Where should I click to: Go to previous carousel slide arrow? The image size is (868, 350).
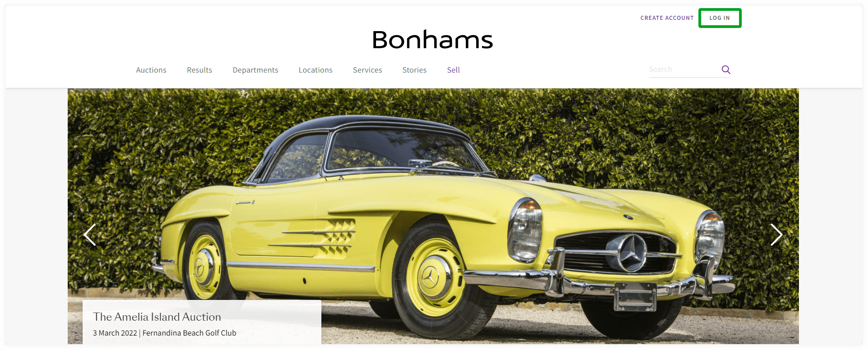[90, 235]
